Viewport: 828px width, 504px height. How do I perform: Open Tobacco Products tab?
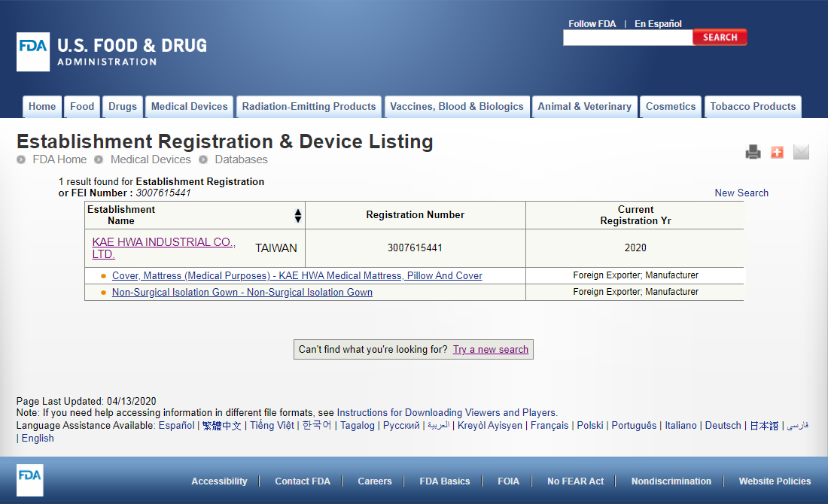753,107
